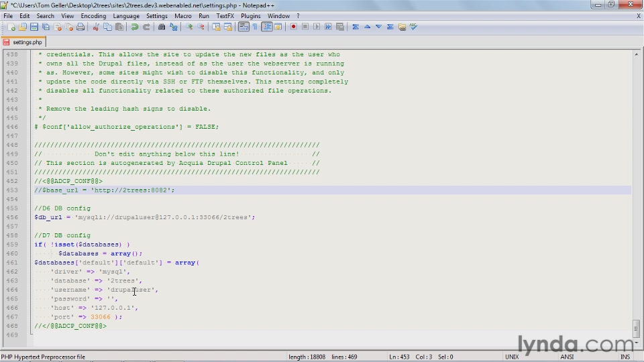
Task: Cut selection using the scissors icon
Action: (x=96, y=27)
